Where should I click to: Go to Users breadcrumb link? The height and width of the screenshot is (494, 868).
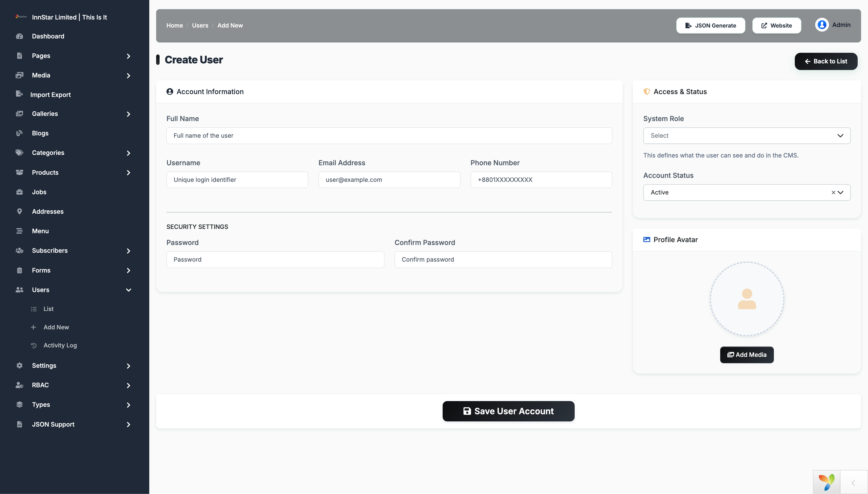pyautogui.click(x=200, y=26)
